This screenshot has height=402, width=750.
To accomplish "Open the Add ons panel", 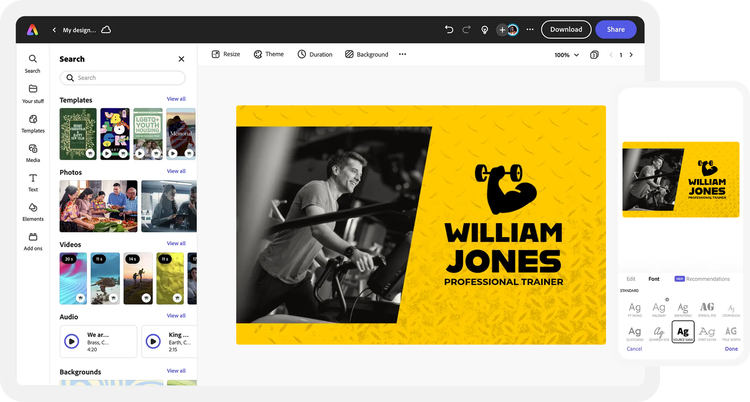I will 33,240.
